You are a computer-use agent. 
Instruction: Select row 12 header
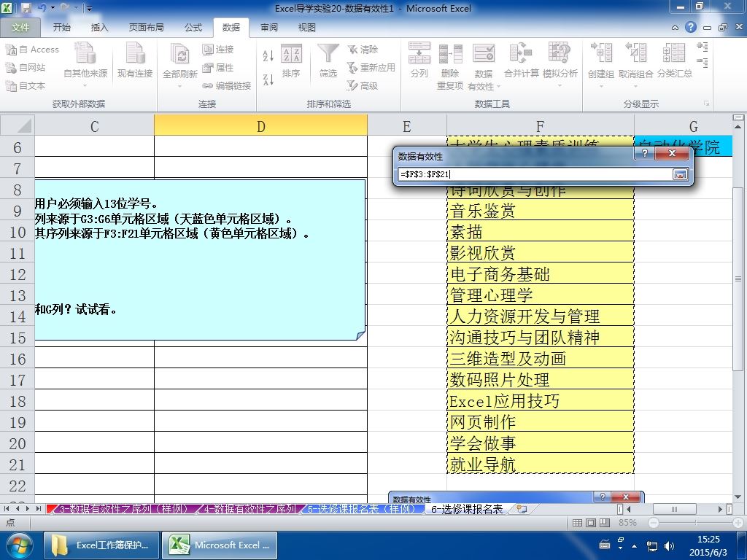click(x=18, y=274)
